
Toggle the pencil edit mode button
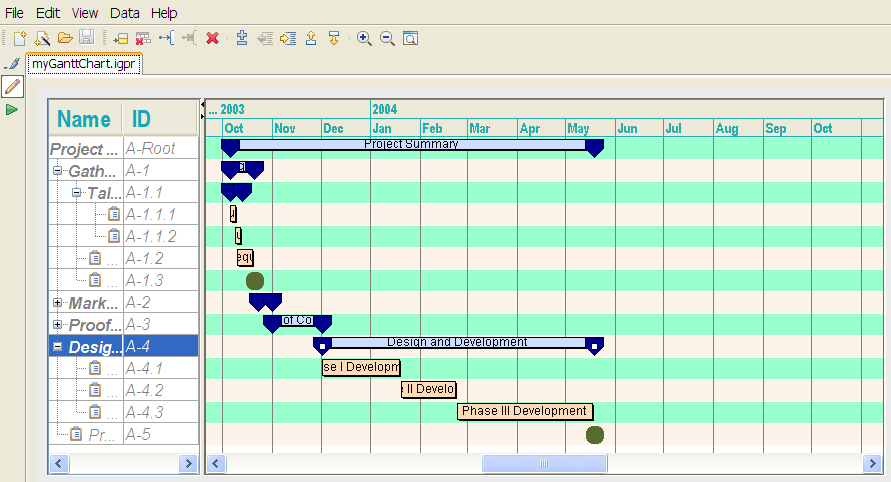(x=12, y=86)
